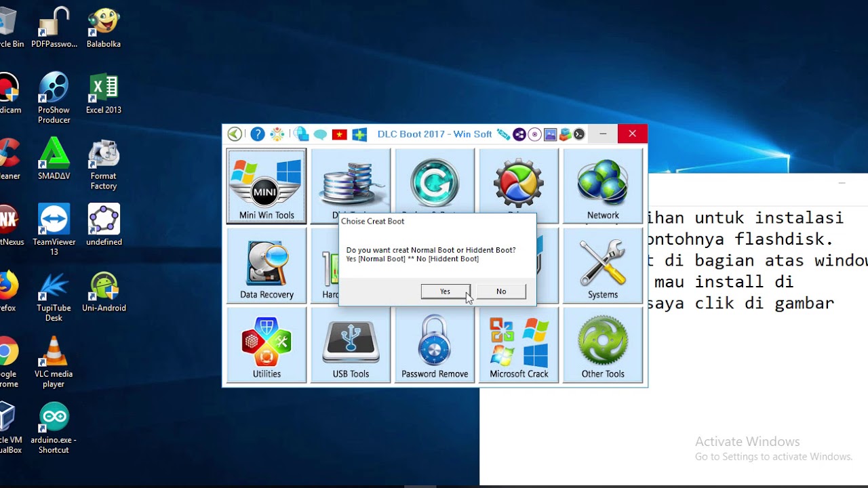The width and height of the screenshot is (868, 488).
Task: Click the text line ending 'flashdisk.'
Action: 741,239
